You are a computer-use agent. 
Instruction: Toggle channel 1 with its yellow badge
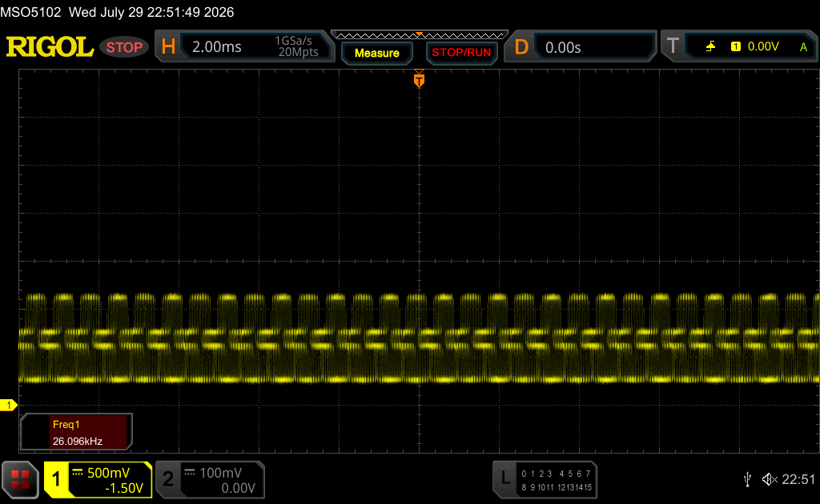tap(56, 479)
